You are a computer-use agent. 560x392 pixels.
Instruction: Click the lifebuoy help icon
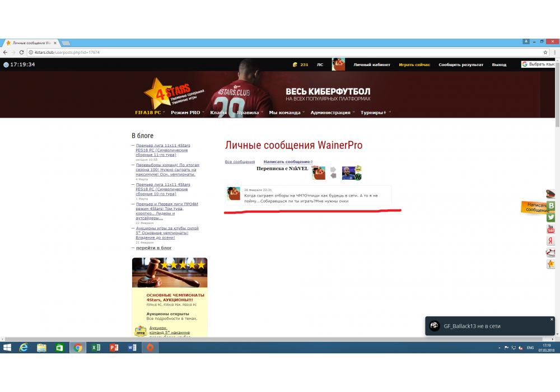(x=551, y=253)
